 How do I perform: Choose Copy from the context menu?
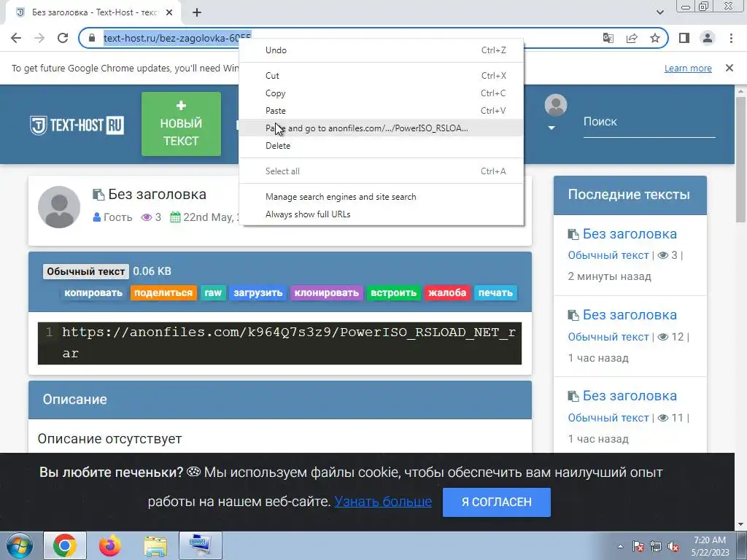click(x=381, y=93)
